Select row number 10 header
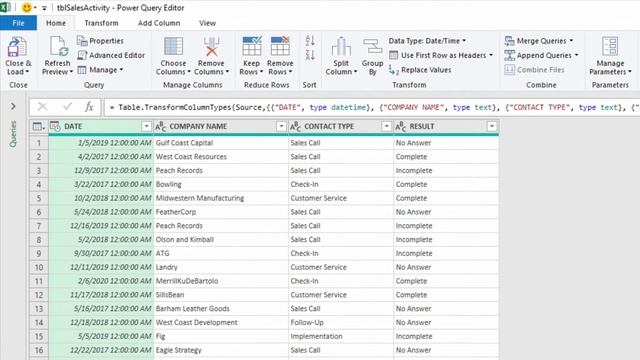Viewport: 640px width, 360px height. click(39, 267)
